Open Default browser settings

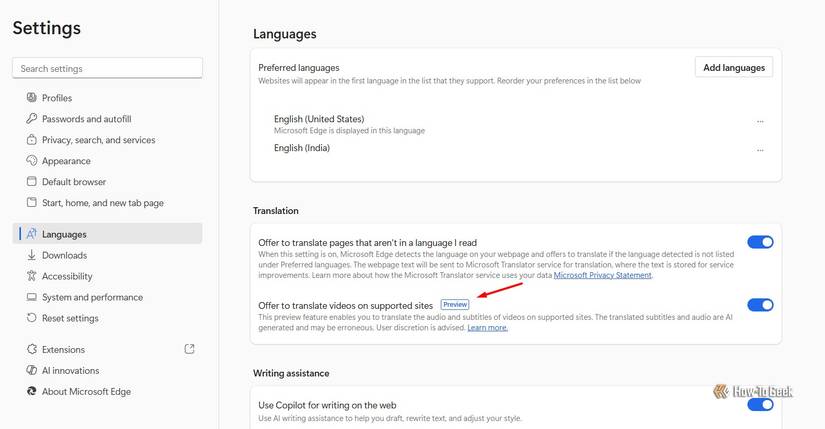click(x=107, y=182)
